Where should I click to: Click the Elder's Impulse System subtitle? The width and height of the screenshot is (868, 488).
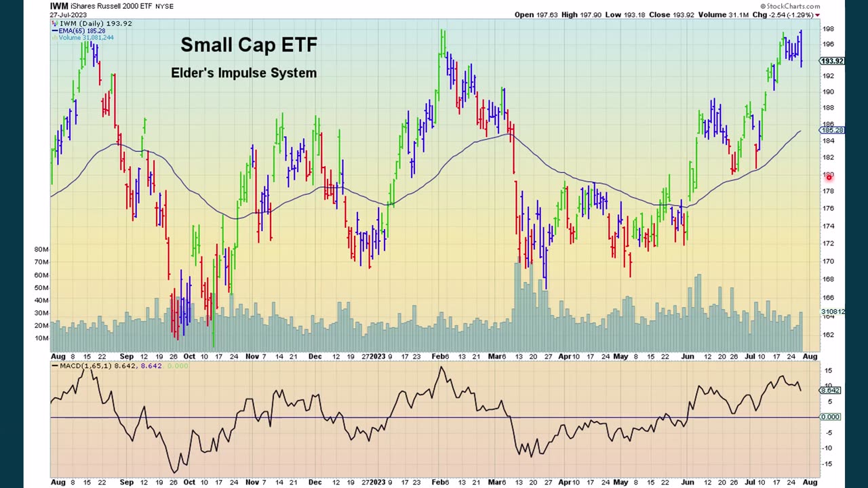coord(243,73)
